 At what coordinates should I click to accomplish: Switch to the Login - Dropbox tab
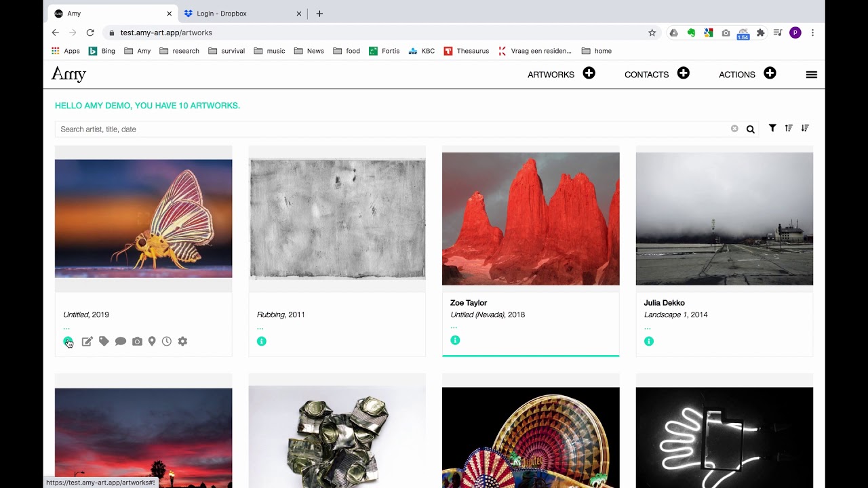[242, 14]
